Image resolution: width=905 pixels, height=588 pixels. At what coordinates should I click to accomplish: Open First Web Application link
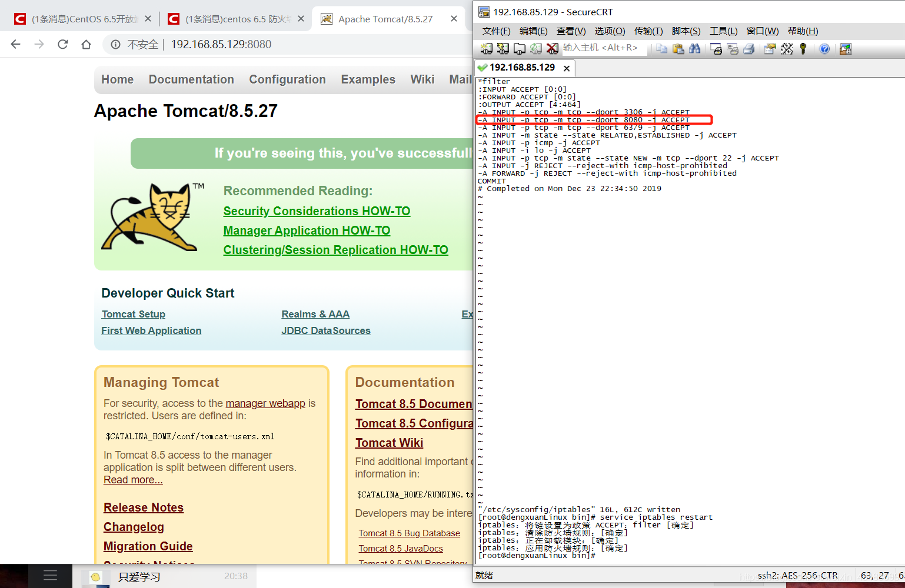(x=151, y=330)
